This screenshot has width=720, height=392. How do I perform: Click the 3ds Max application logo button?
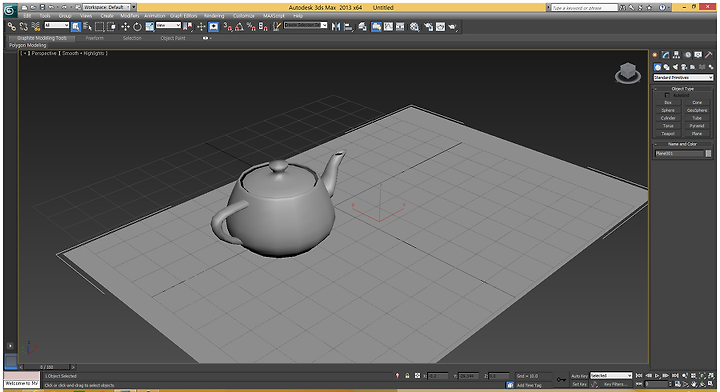[10, 10]
